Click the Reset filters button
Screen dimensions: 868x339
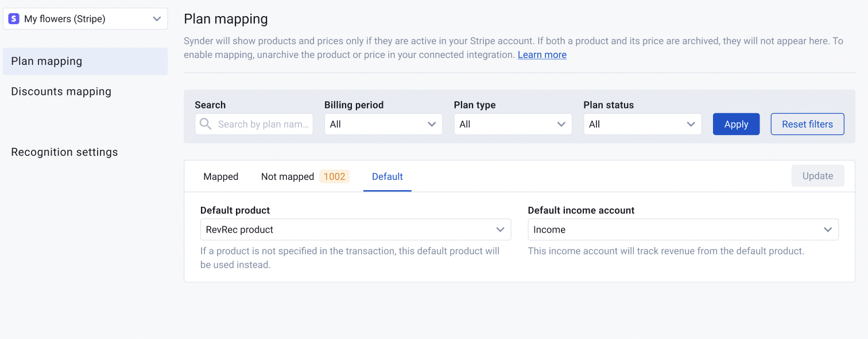point(807,124)
